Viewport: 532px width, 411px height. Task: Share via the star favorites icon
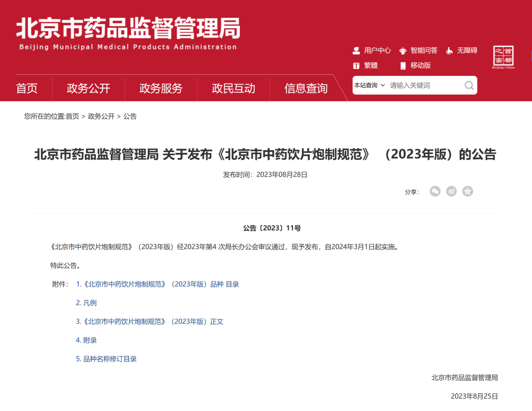467,191
